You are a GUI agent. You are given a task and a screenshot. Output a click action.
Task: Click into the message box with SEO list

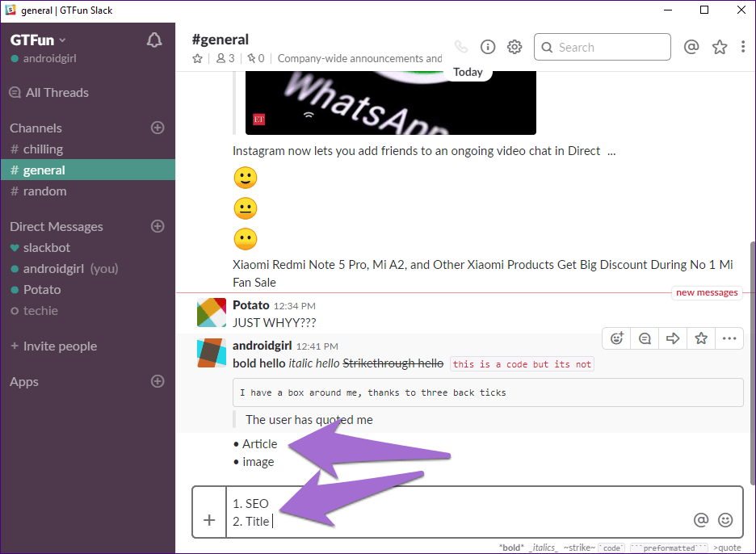pos(458,512)
